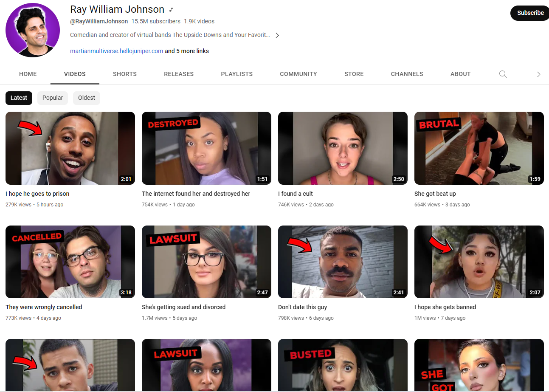Open thumbnail for 'I hope she gets banned'
549x392 pixels.
(x=479, y=262)
